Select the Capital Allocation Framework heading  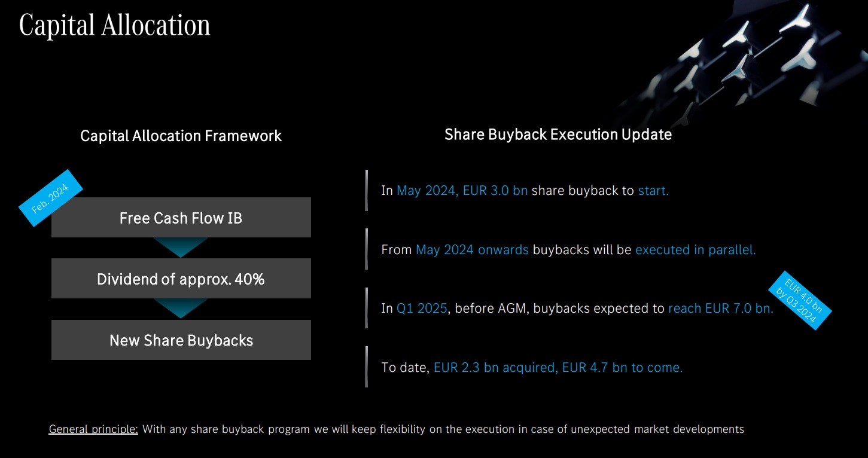(181, 136)
